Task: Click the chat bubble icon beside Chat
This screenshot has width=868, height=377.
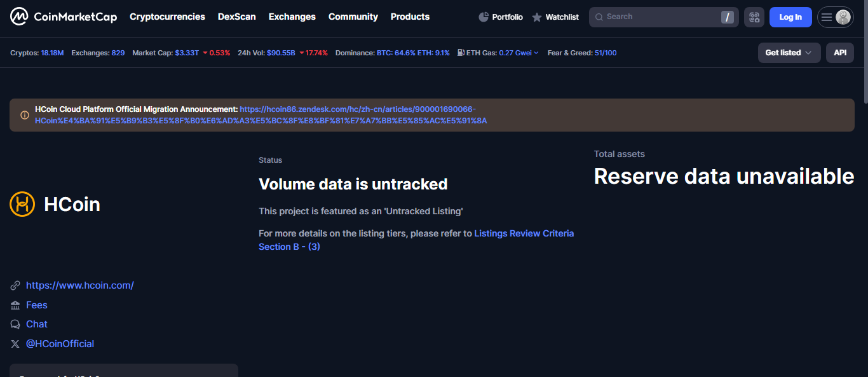Action: point(15,324)
